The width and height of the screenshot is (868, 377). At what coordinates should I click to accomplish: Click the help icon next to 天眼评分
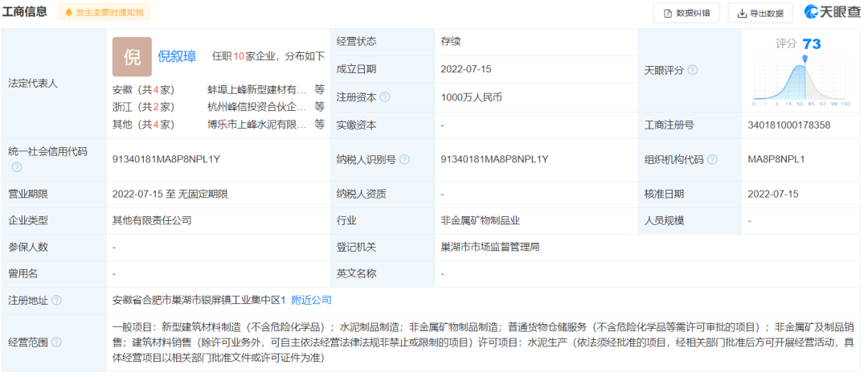click(x=693, y=70)
